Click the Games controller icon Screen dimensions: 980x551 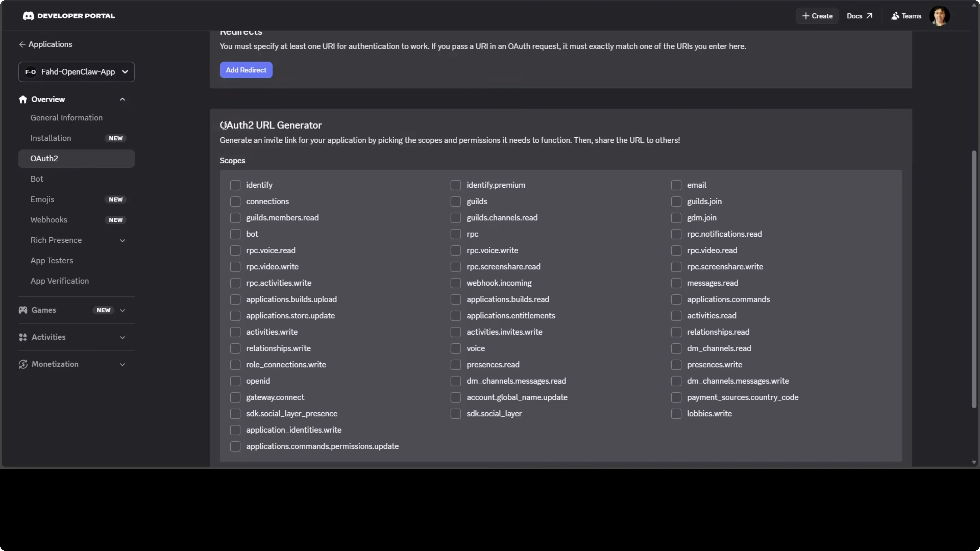(23, 310)
